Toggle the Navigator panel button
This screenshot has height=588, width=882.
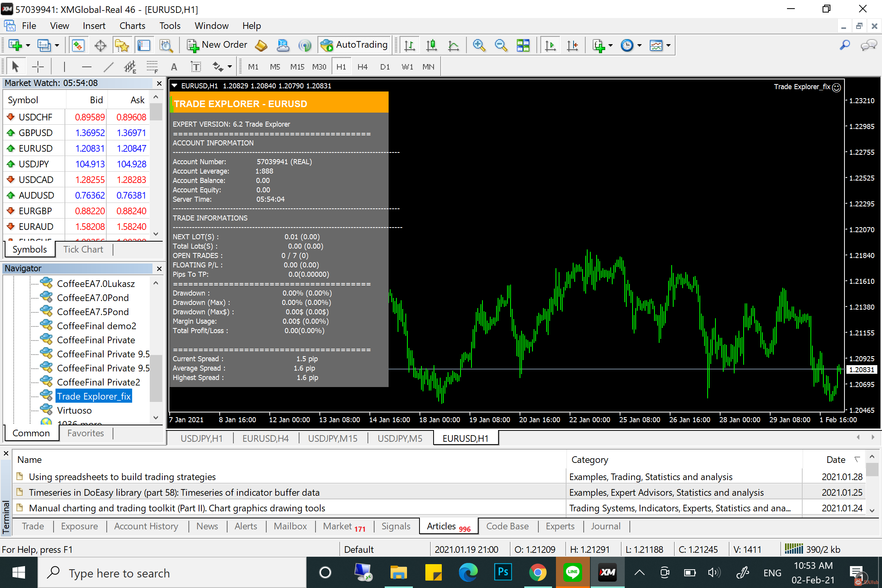click(x=122, y=45)
